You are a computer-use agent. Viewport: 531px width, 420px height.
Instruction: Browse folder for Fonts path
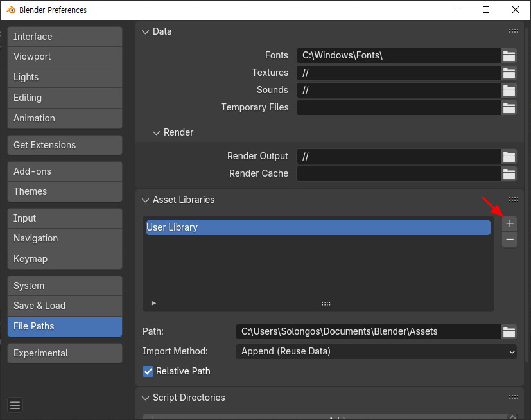click(509, 55)
